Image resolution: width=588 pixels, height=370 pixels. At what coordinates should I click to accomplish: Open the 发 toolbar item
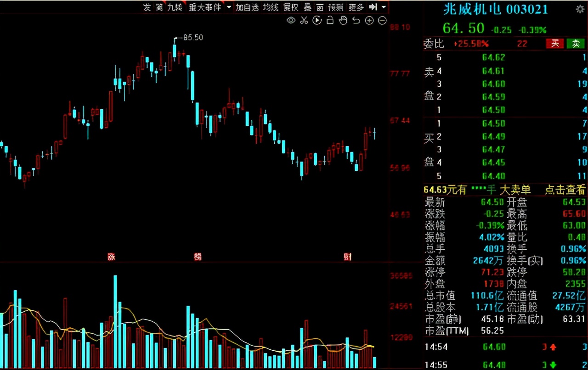click(x=147, y=7)
